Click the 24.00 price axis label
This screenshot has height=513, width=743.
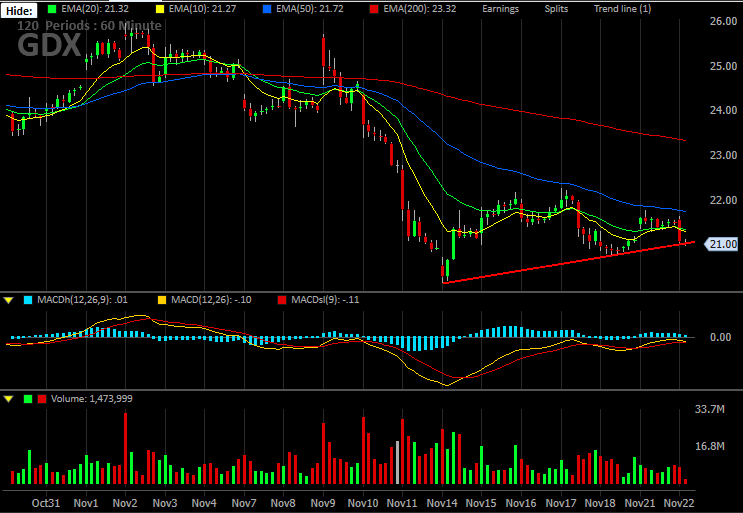724,110
